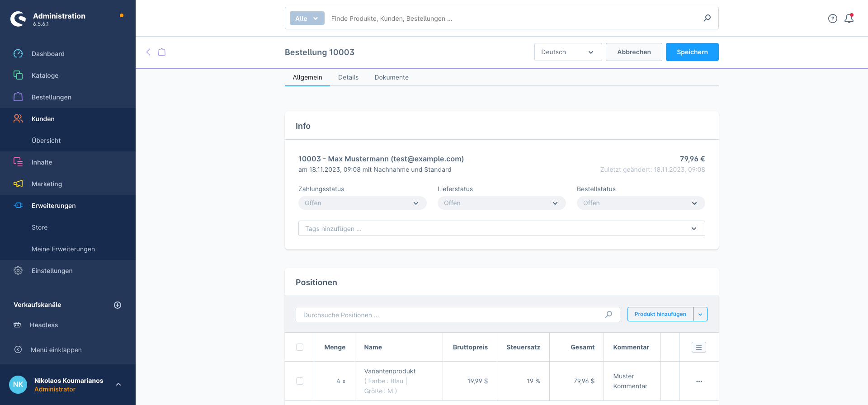Open Dashboard via its gauge icon
Image resolution: width=868 pixels, height=405 pixels.
[18, 54]
